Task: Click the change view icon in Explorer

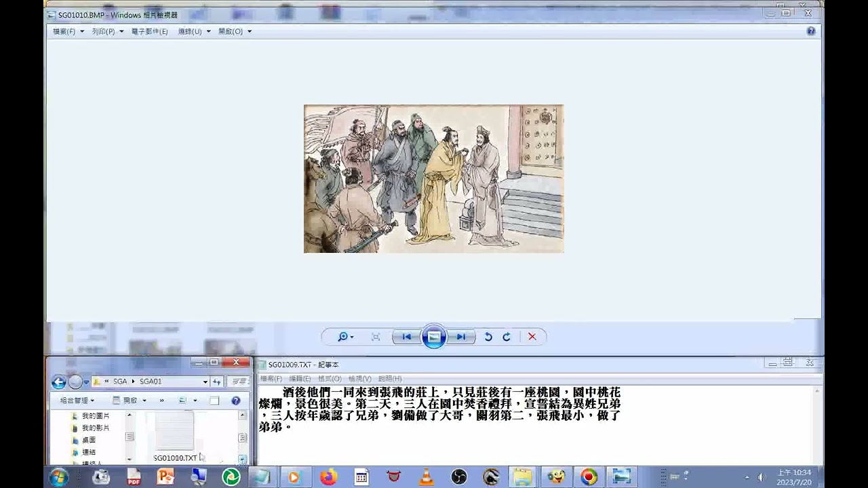Action: click(x=182, y=401)
